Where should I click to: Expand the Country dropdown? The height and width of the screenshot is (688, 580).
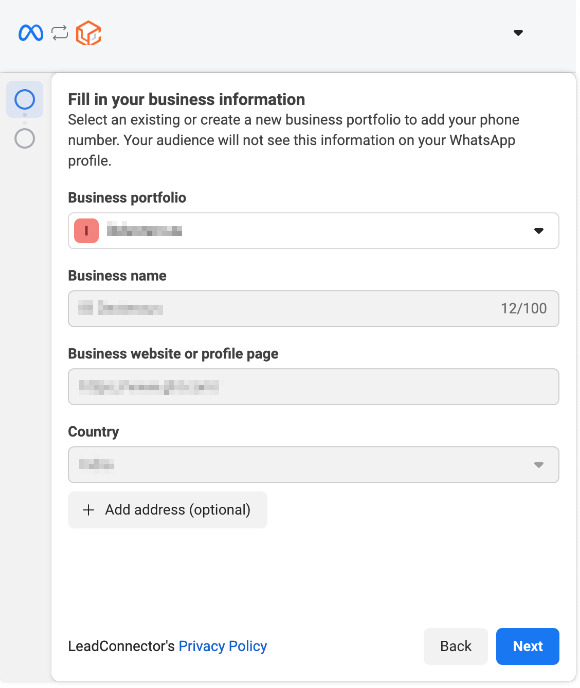click(x=313, y=465)
